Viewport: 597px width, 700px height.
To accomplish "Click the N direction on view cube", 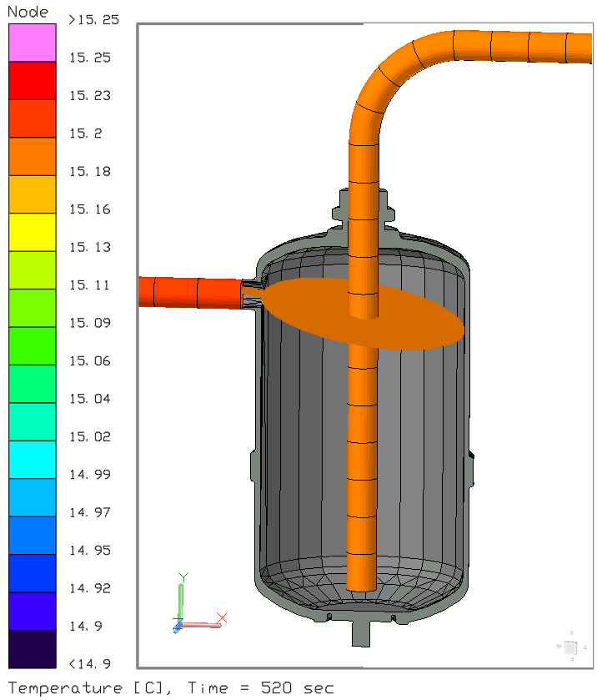I will (x=571, y=632).
